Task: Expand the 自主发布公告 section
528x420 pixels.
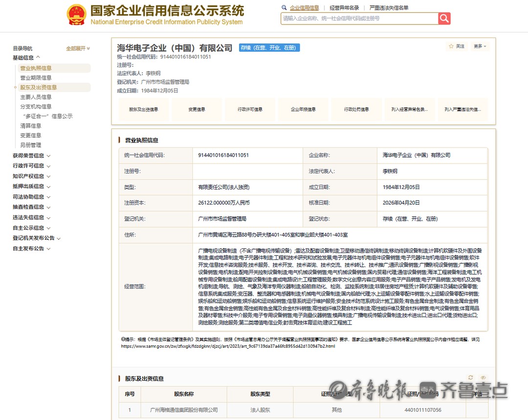Action: (x=32, y=249)
